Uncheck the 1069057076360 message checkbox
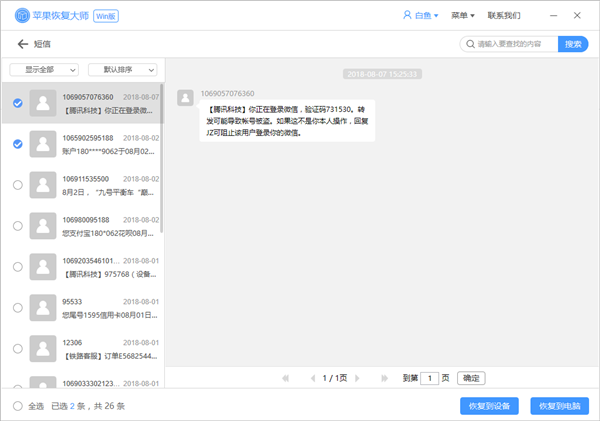This screenshot has width=600, height=421. pos(17,103)
